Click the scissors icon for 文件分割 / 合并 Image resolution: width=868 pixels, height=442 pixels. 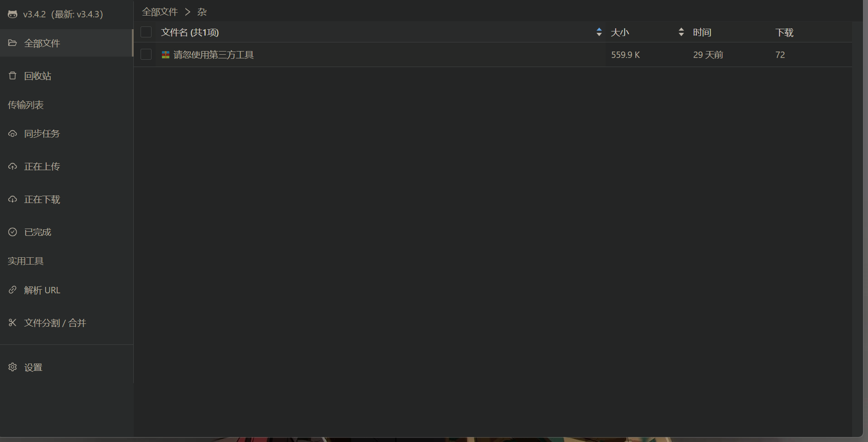13,323
